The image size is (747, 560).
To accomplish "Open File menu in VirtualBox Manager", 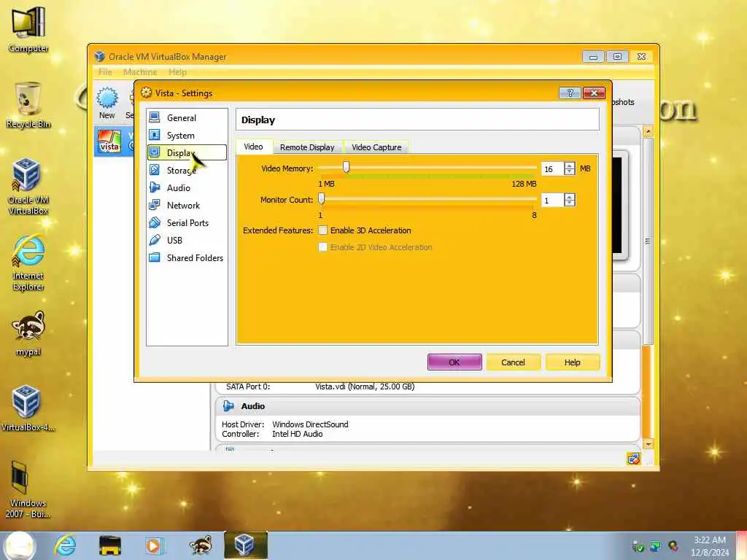I will pos(105,72).
